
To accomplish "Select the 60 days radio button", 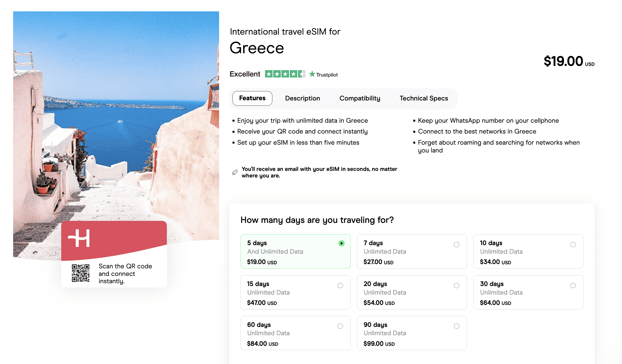I will click(340, 326).
